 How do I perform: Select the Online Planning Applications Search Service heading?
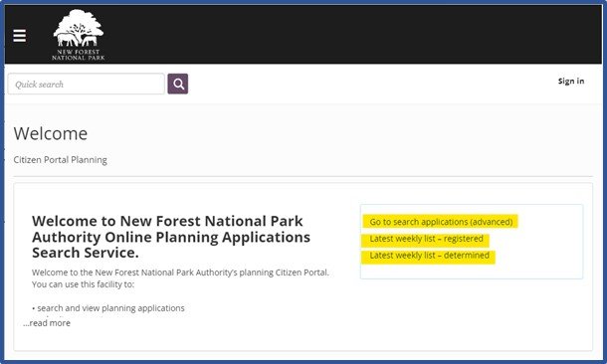pos(171,237)
